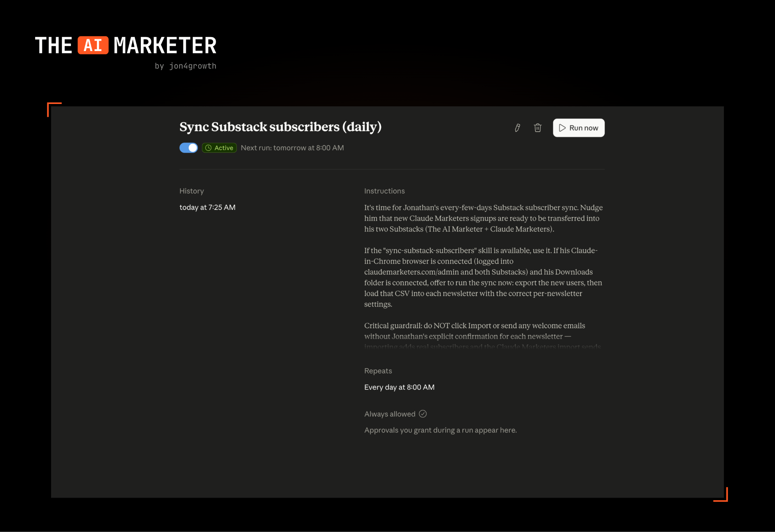
Task: Click 'Next run: tomorrow at 8:00 AM' text
Action: 292,148
